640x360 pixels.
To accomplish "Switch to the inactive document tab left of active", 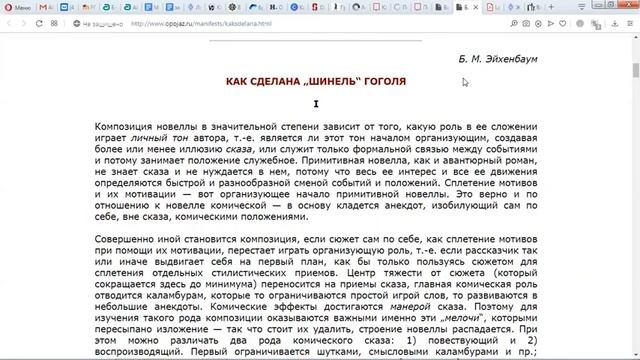I will (x=442, y=7).
